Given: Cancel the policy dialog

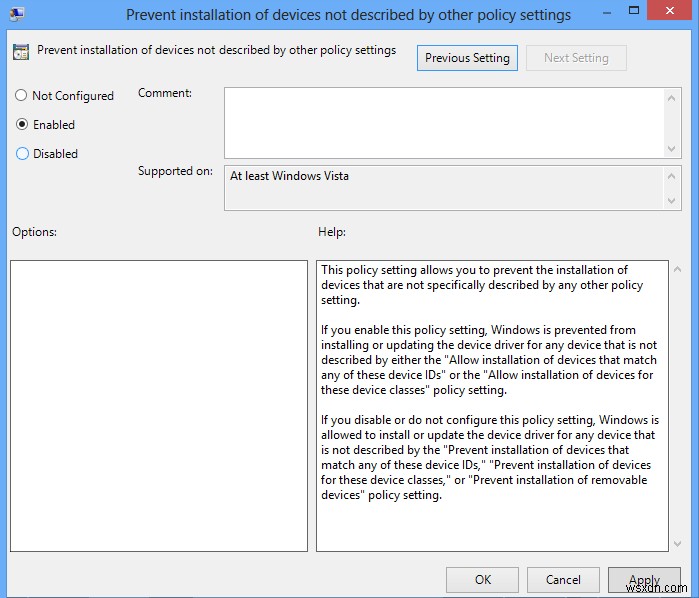Looking at the screenshot, I should pos(563,580).
